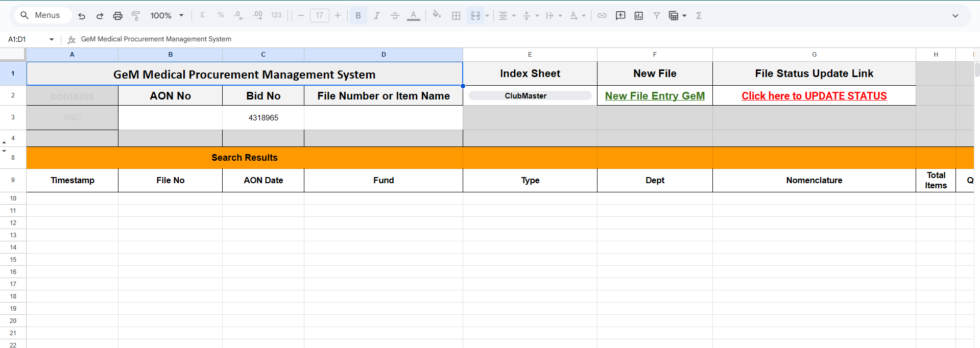Toggle Strikethrough formatting
This screenshot has height=348, width=980.
[x=395, y=16]
